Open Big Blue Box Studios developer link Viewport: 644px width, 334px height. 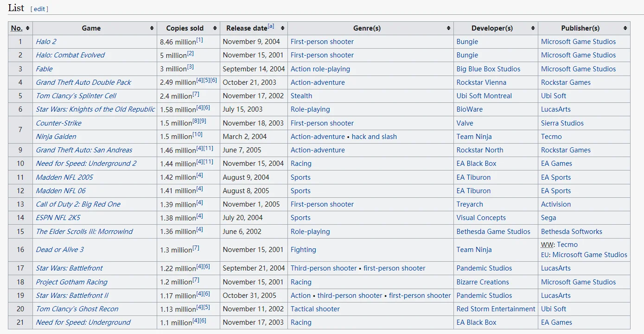(488, 69)
